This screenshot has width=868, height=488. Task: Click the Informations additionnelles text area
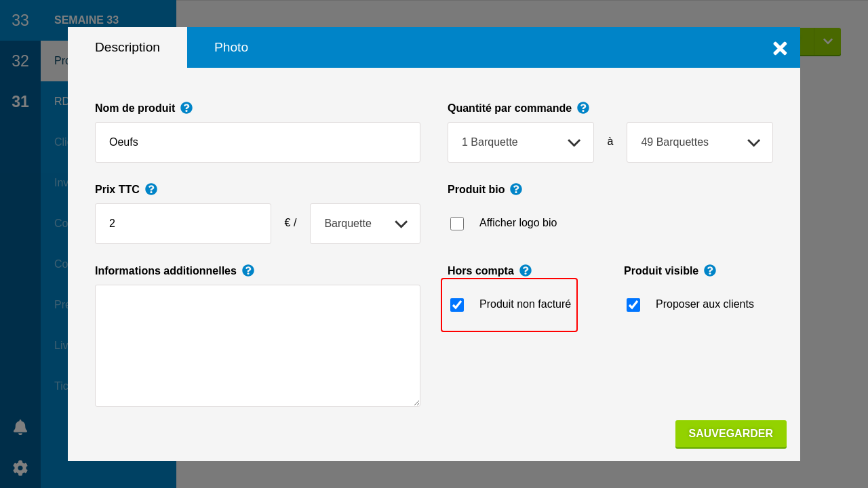tap(258, 346)
